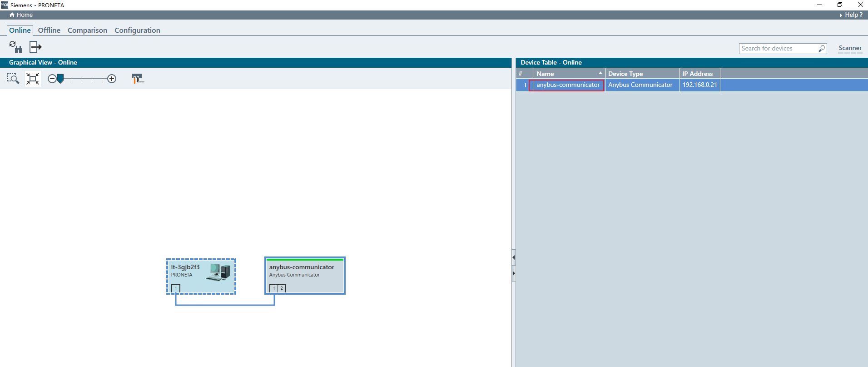Select the zoom area tool
Viewport: 868px width, 367px height.
click(x=13, y=79)
